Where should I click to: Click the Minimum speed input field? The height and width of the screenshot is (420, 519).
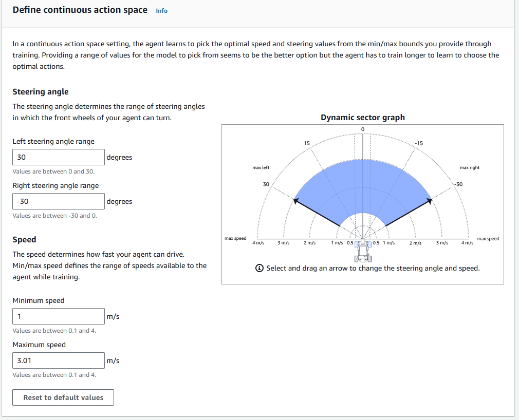(x=58, y=316)
